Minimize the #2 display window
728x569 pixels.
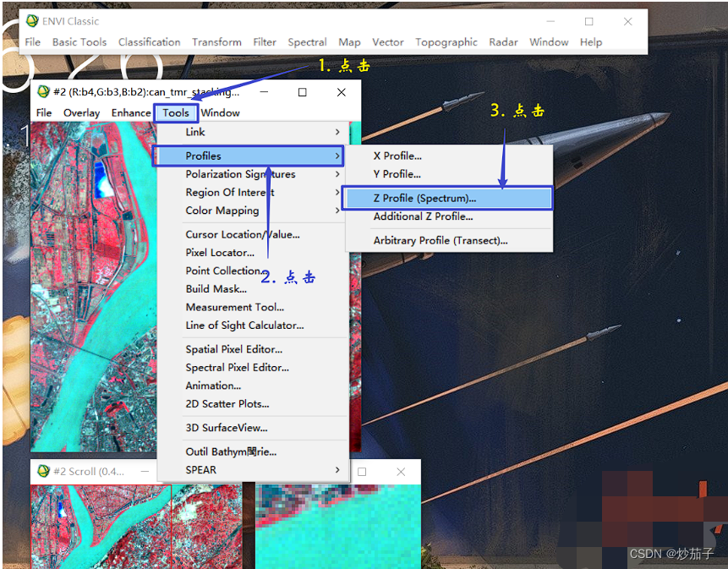click(x=264, y=92)
